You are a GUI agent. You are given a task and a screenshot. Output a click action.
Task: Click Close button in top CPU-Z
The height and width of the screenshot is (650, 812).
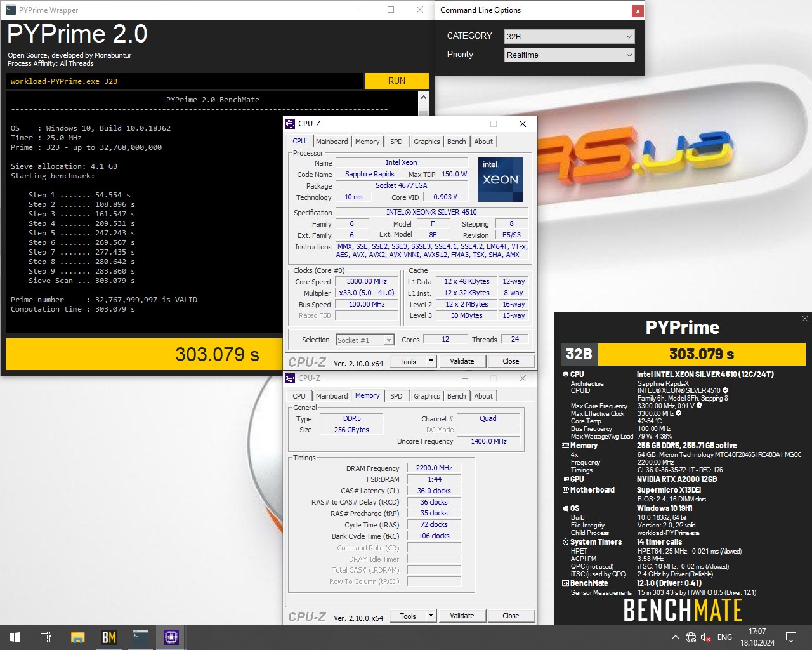click(511, 361)
